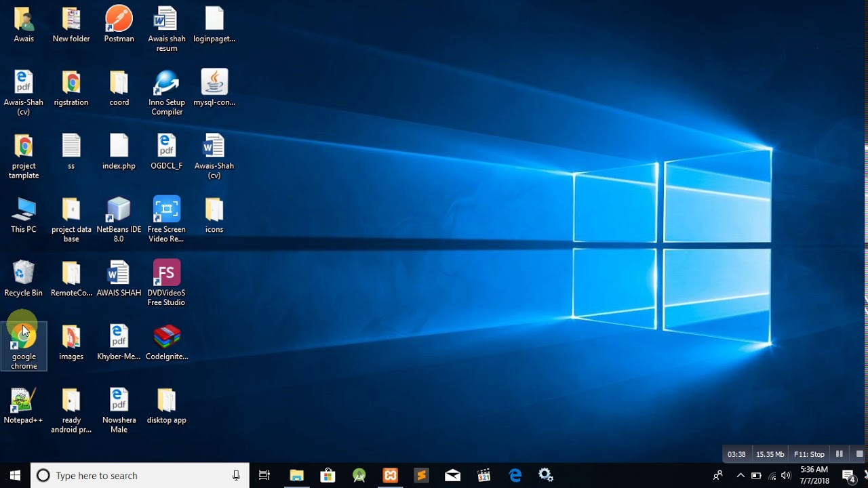
Task: Open Sublime Text from the taskbar
Action: click(x=421, y=475)
